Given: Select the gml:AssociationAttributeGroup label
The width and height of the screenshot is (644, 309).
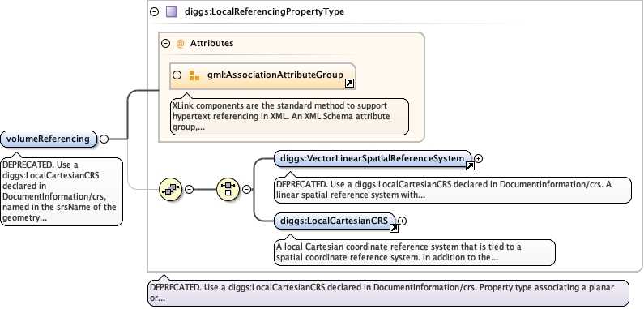Looking at the screenshot, I should [275, 75].
